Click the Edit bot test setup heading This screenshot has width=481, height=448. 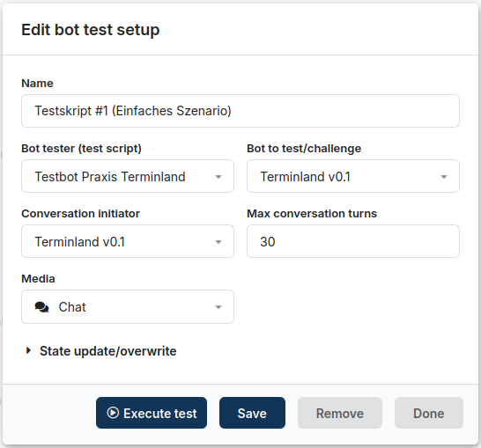pos(91,30)
